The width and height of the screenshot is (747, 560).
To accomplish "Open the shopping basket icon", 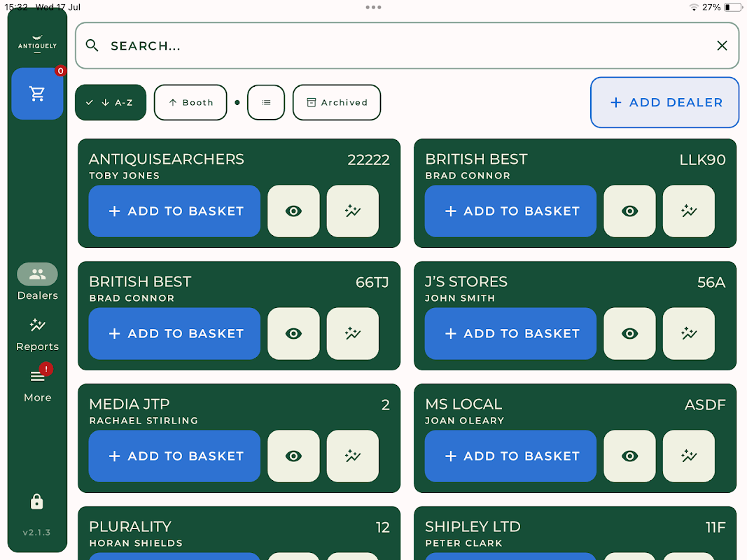I will click(x=37, y=93).
